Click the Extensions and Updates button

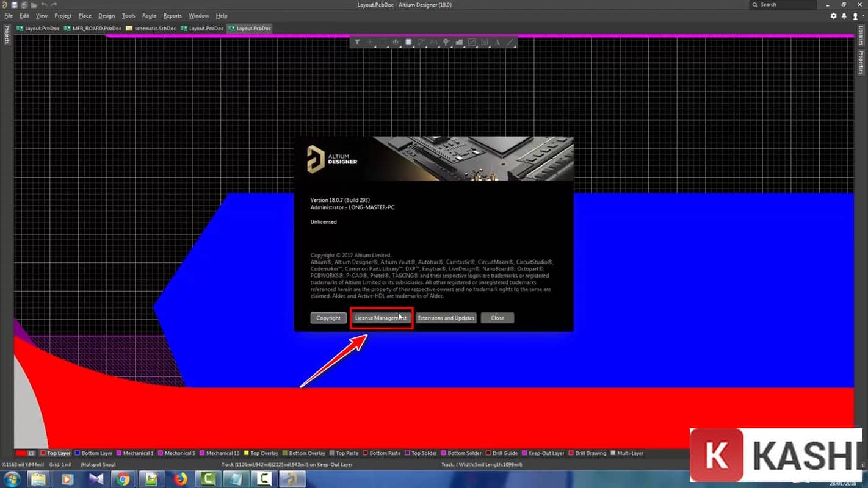point(446,318)
